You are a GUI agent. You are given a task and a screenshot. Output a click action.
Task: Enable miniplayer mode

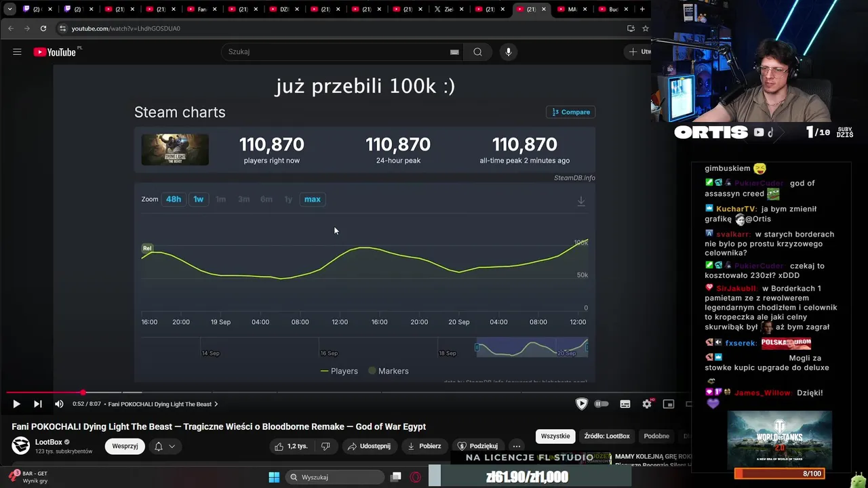pos(669,404)
